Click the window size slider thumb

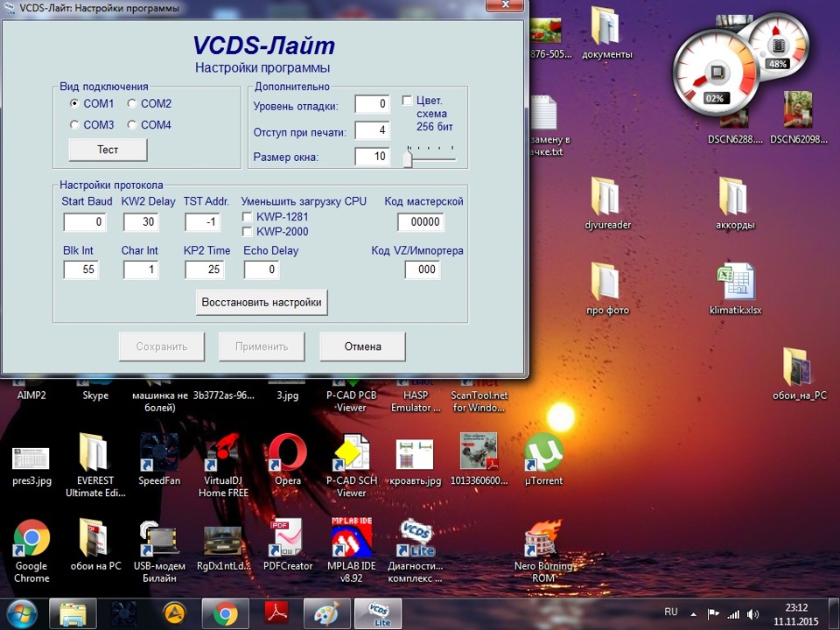point(409,158)
